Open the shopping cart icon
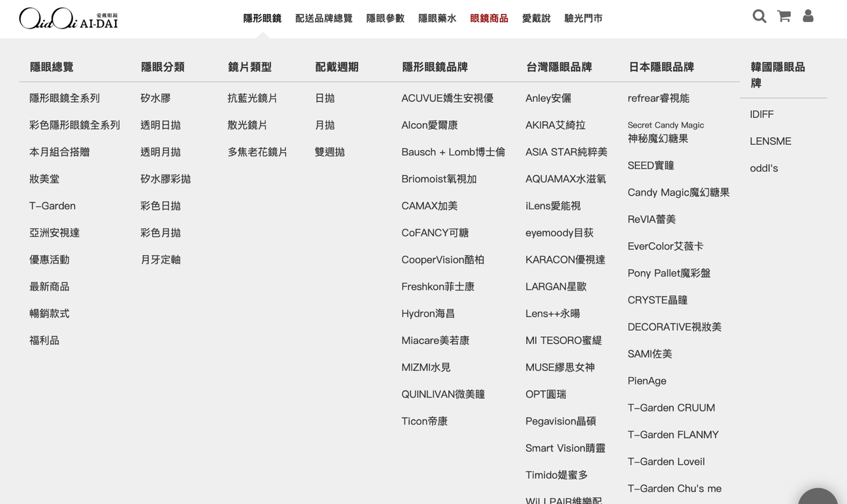The height and width of the screenshot is (504, 847). pos(784,17)
